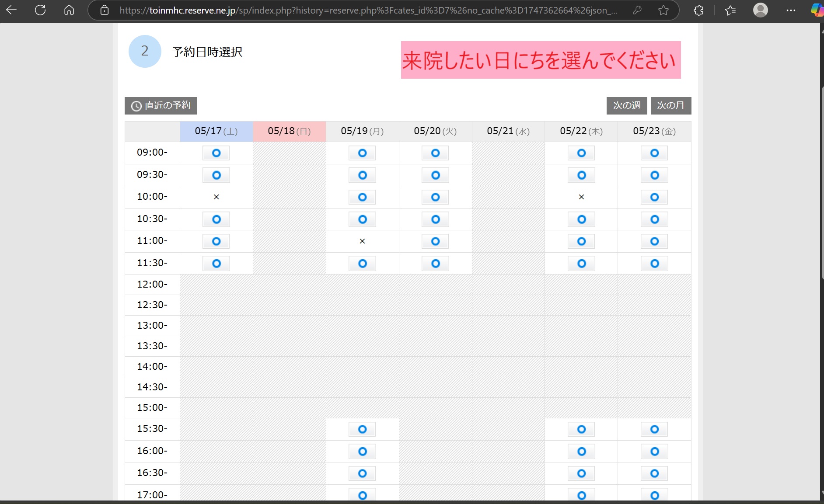Click inside the browser address bar
The width and height of the screenshot is (824, 504).
(372, 10)
